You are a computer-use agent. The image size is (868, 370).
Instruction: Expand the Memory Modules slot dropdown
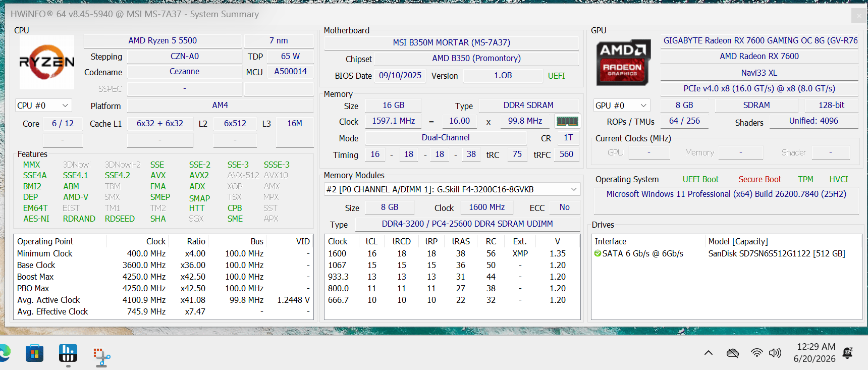pos(452,189)
